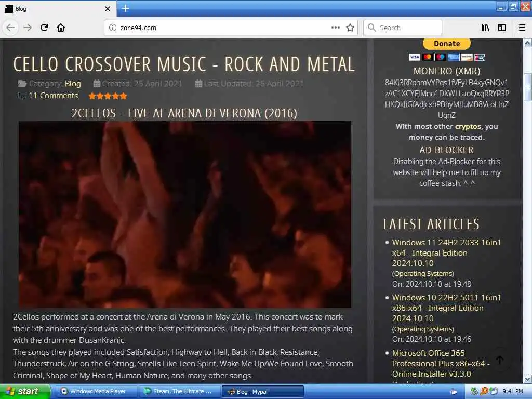The image size is (532, 399).
Task: Open a new tab with plus button
Action: click(125, 8)
